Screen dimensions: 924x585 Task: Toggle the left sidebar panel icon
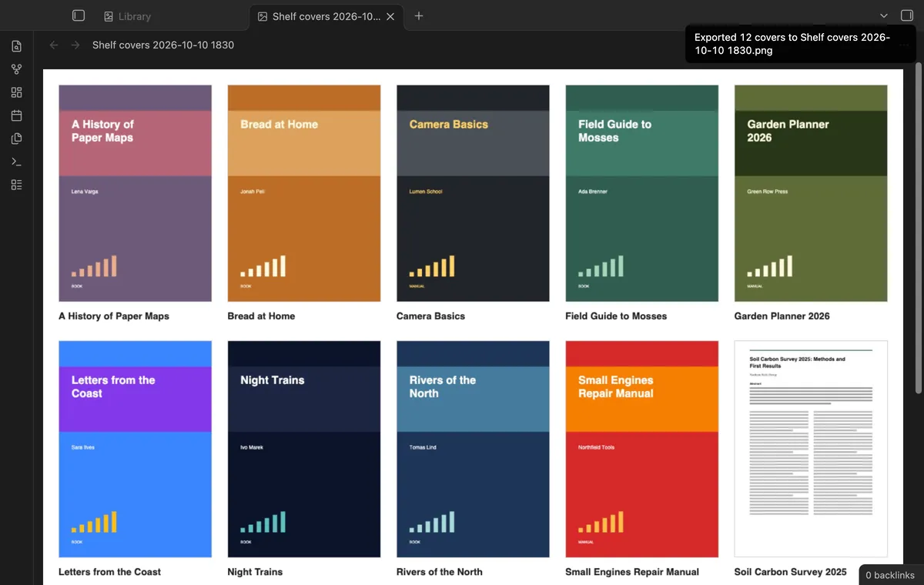(x=78, y=15)
